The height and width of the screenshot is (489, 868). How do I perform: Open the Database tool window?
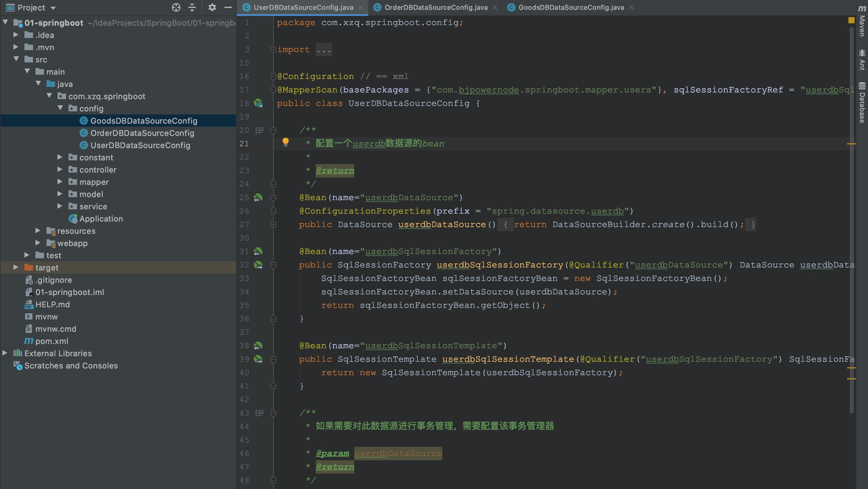862,102
